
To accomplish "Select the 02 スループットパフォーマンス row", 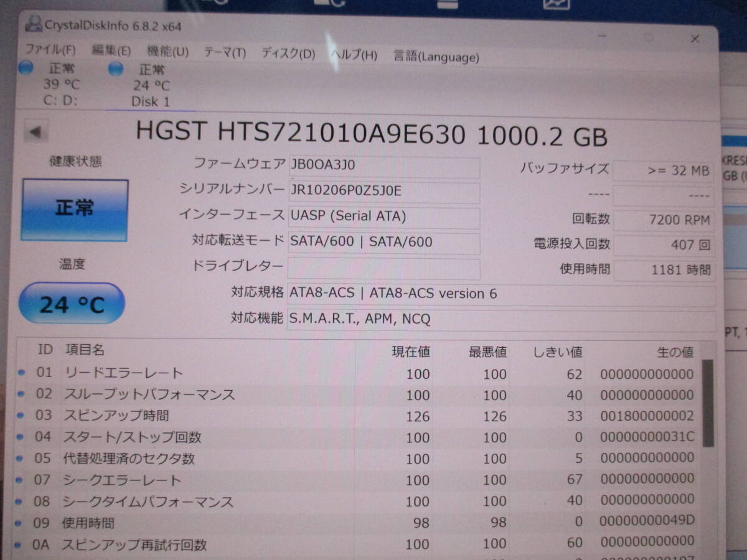I will click(x=356, y=394).
